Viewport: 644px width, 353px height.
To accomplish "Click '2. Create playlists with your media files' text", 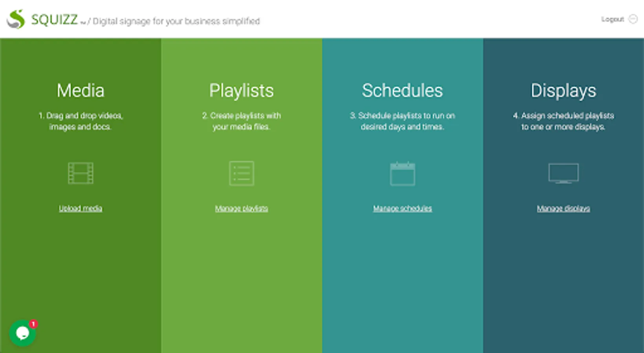I will coord(241,121).
